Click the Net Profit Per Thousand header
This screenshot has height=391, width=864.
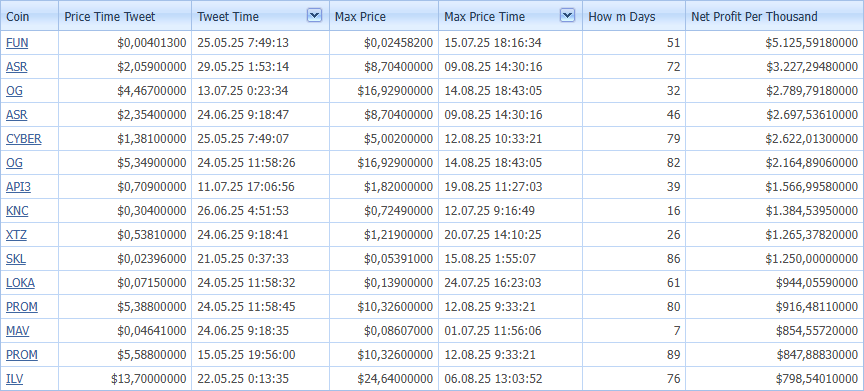click(x=775, y=17)
